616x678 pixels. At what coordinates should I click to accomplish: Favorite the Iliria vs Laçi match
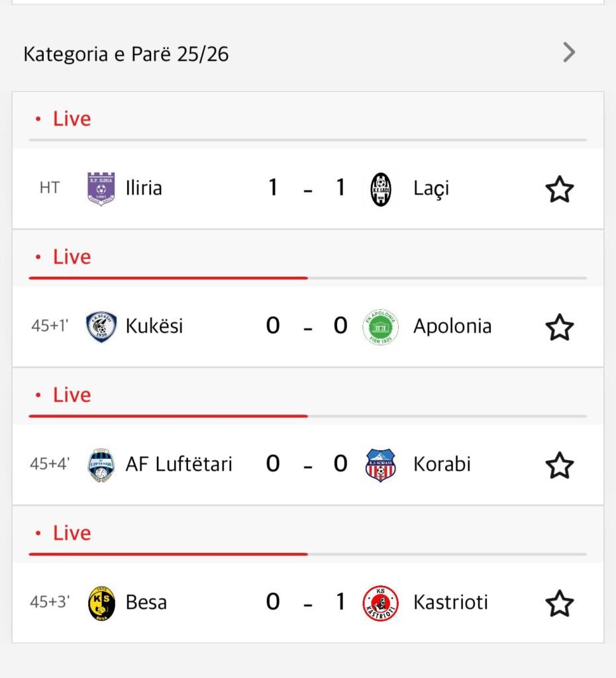pyautogui.click(x=559, y=189)
